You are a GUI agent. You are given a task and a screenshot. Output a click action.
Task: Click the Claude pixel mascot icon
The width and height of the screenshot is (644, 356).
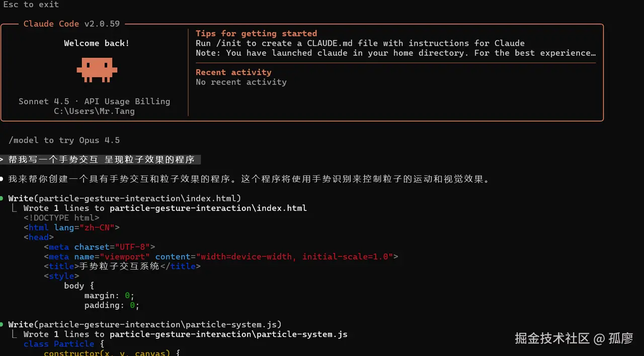(97, 69)
